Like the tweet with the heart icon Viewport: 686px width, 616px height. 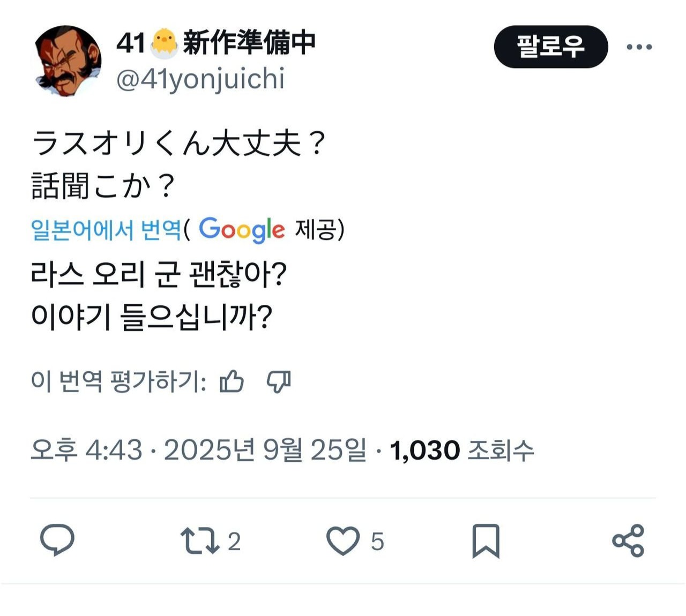coord(343,540)
